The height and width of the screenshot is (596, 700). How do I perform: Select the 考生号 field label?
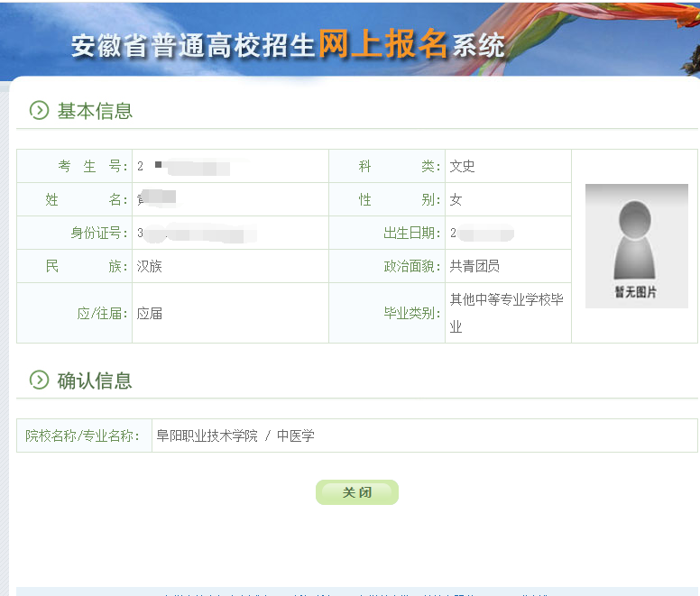(x=93, y=166)
